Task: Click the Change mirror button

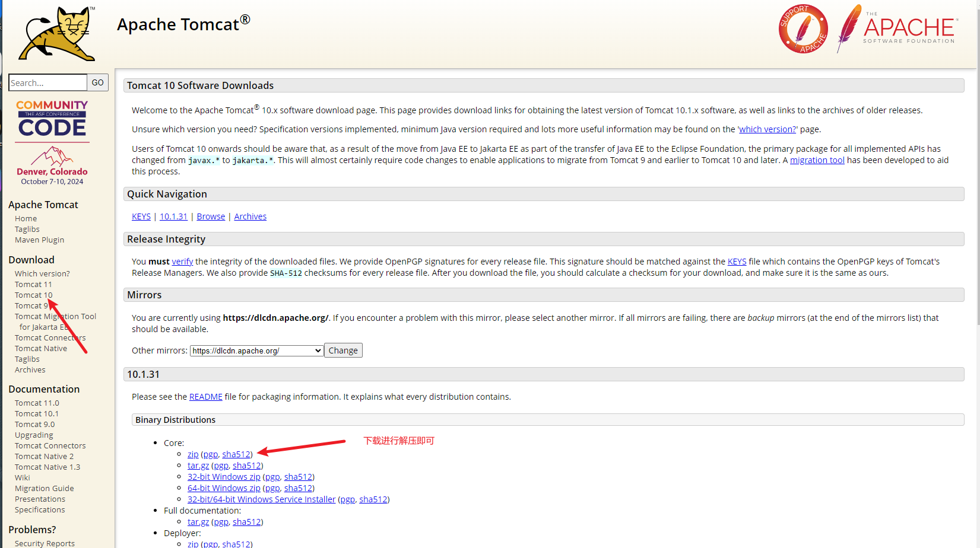Action: (343, 351)
